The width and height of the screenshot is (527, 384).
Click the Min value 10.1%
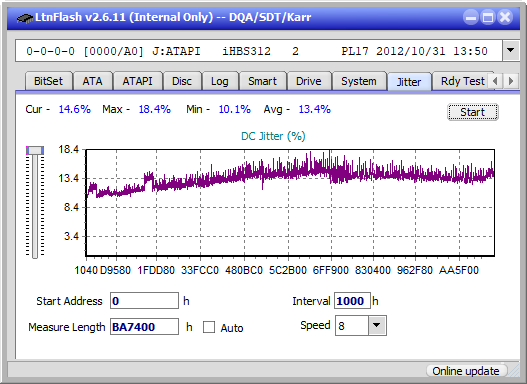(235, 110)
